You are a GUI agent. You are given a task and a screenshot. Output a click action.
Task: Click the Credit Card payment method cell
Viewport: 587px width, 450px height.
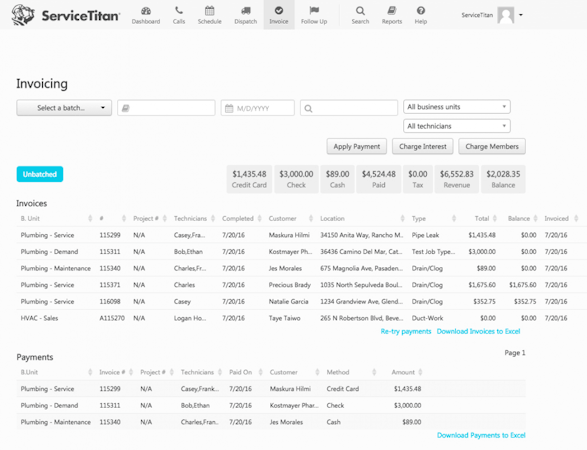pos(343,389)
